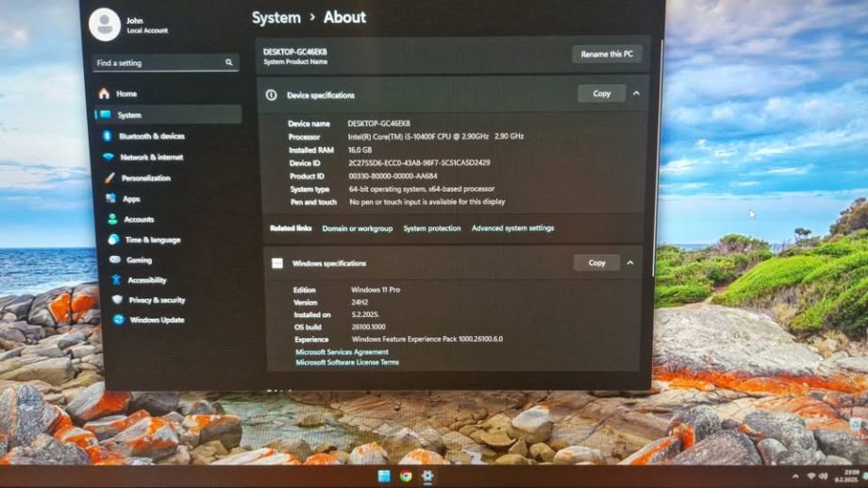Click Product ID 00330-80000-00000-AA684

[x=393, y=177]
